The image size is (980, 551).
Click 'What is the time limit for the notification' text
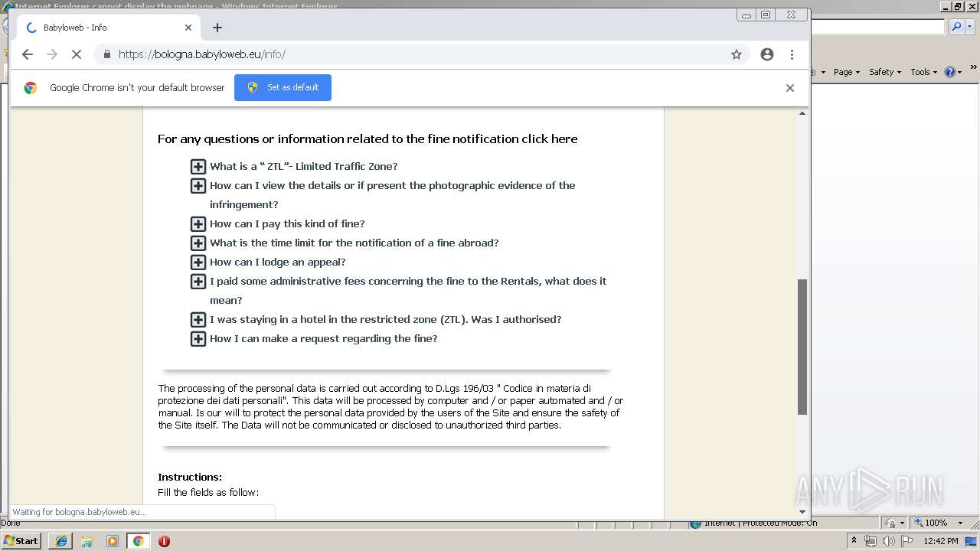pos(354,243)
